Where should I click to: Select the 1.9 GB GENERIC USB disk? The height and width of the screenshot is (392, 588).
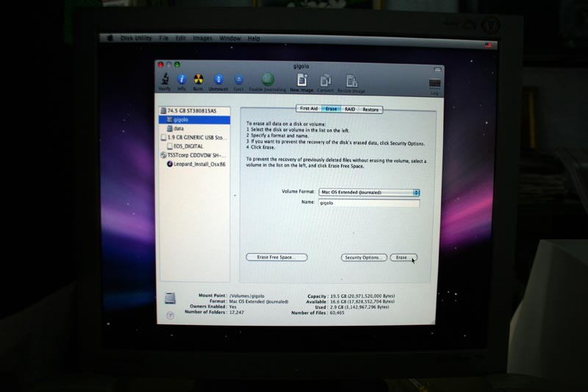coord(195,138)
